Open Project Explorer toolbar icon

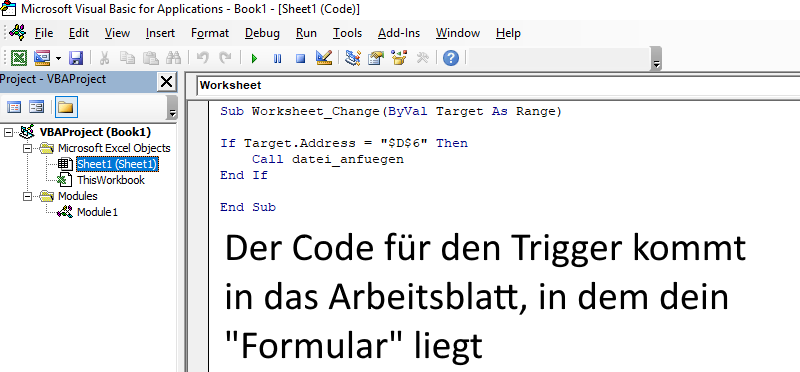(353, 58)
